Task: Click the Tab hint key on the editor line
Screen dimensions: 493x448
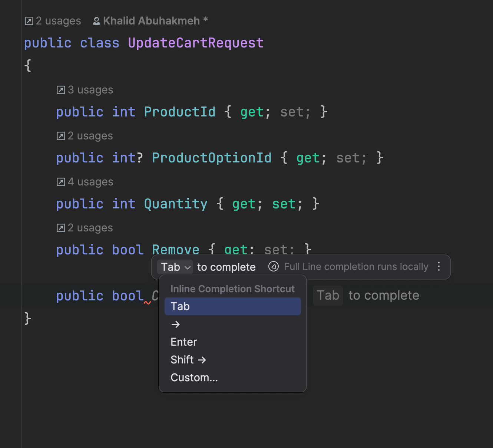Action: point(328,296)
